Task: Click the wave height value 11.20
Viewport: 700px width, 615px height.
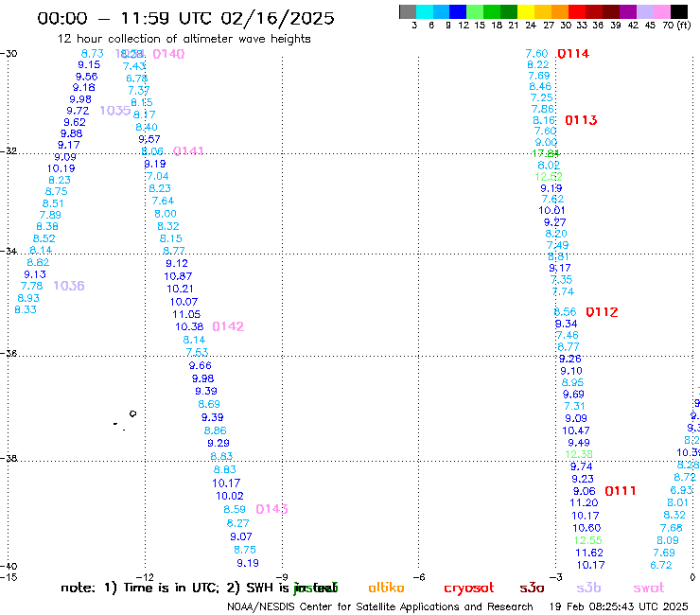Action: click(x=584, y=503)
